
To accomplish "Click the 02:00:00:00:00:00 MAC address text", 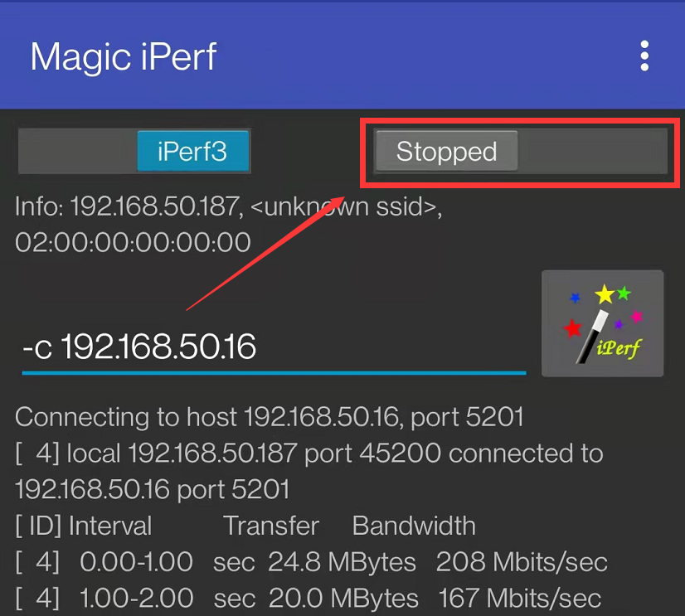I will click(133, 242).
